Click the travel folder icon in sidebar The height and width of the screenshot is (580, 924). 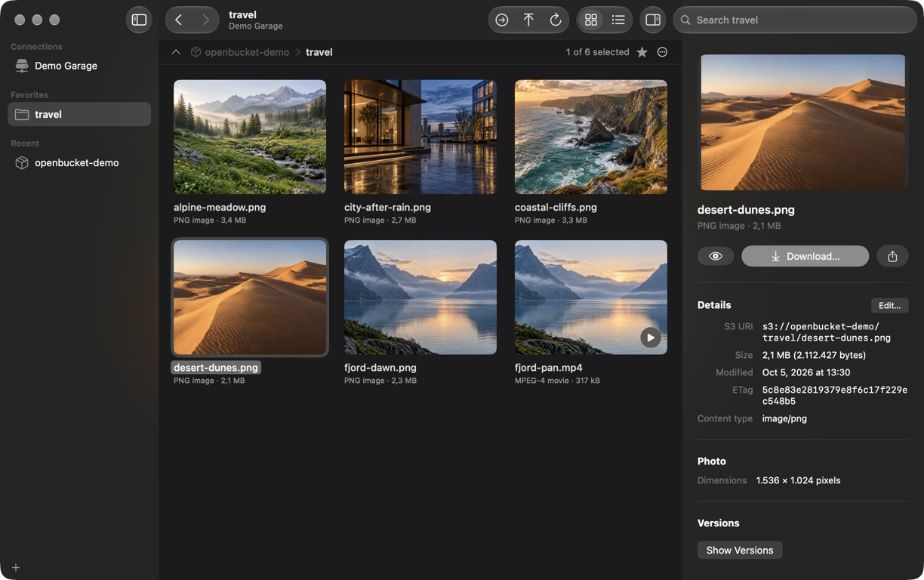(x=22, y=114)
